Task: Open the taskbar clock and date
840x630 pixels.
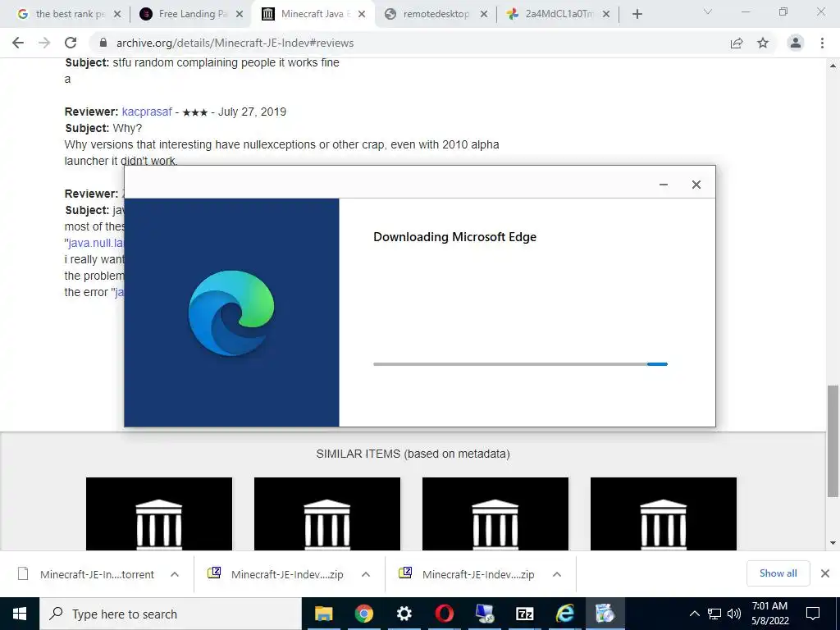Action: (769, 614)
